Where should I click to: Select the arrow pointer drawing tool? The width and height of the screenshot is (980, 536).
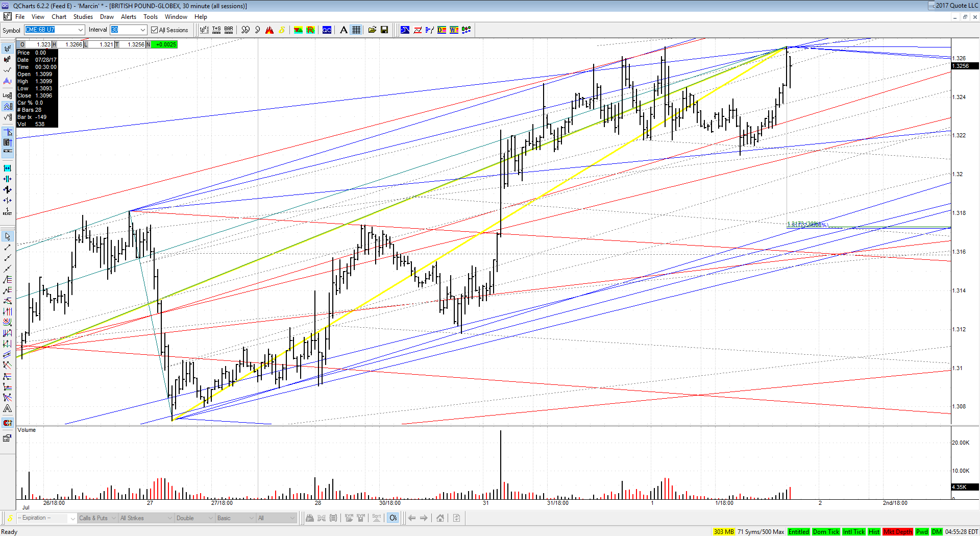[7, 236]
